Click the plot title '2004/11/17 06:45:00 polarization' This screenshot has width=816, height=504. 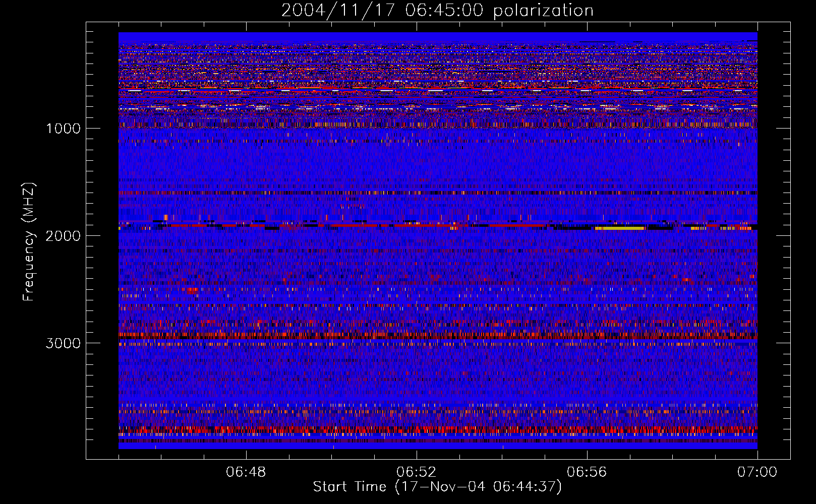tap(437, 10)
